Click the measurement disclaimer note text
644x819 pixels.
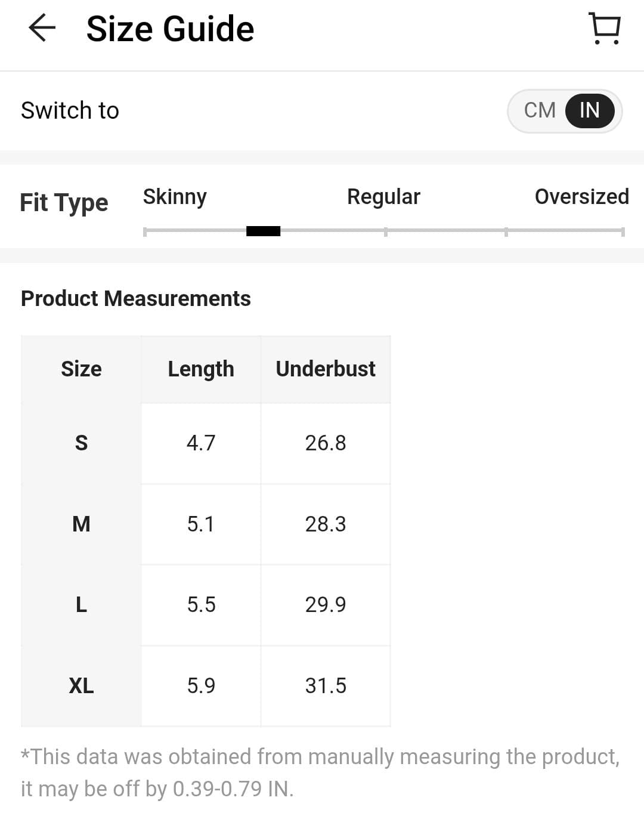pos(320,772)
